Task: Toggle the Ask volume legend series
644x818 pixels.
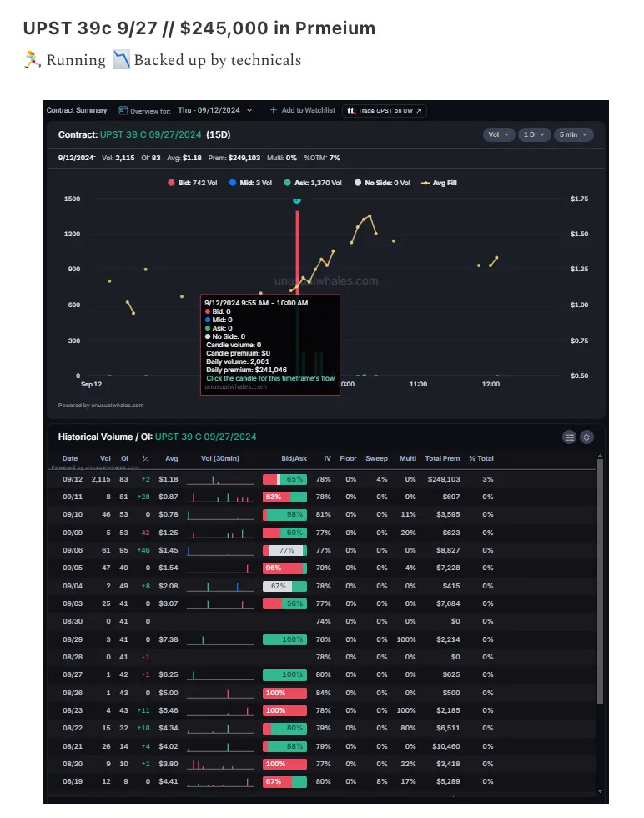Action: tap(313, 183)
